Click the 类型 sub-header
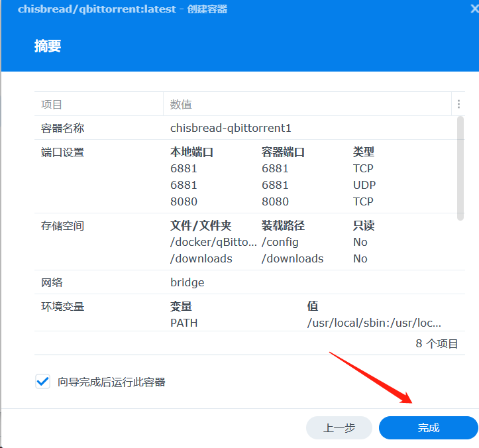 364,152
